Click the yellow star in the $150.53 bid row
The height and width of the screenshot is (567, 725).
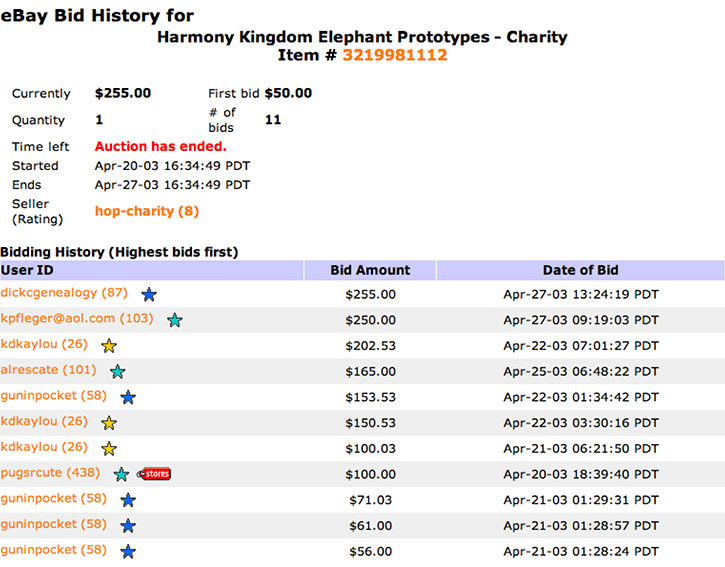coord(109,423)
